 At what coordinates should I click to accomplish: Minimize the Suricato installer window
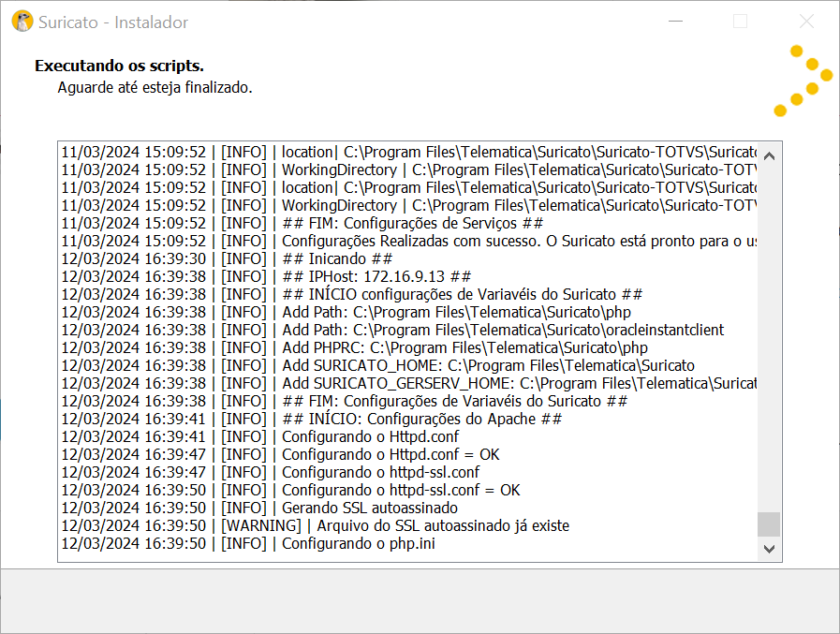[676, 22]
